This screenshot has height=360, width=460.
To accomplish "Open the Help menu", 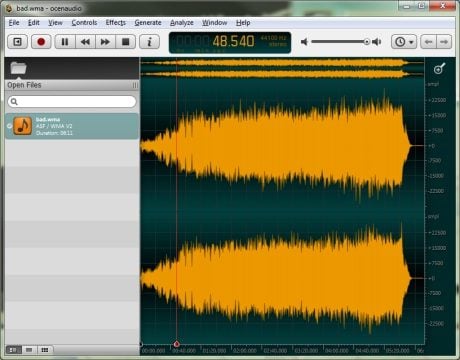I will click(x=243, y=23).
